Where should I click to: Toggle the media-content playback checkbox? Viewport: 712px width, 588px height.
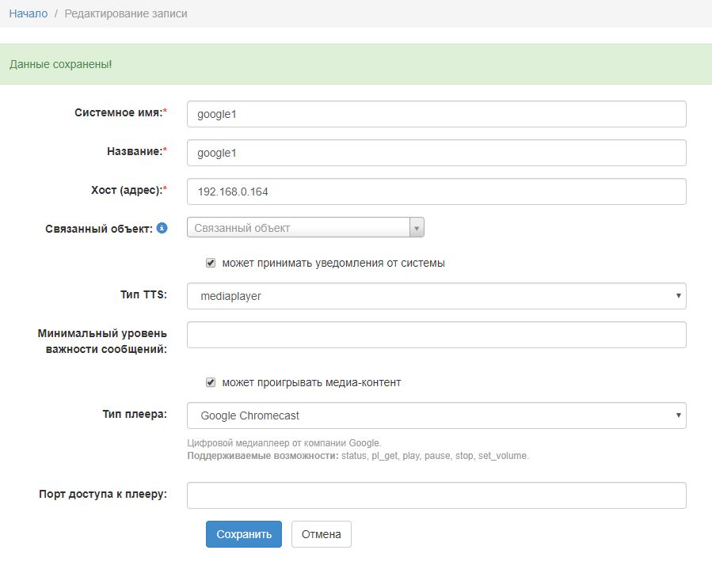coord(211,382)
